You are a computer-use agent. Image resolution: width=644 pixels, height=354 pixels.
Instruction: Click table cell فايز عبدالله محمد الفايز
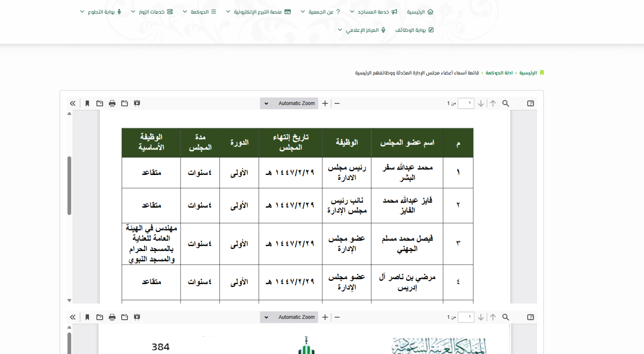[407, 205]
